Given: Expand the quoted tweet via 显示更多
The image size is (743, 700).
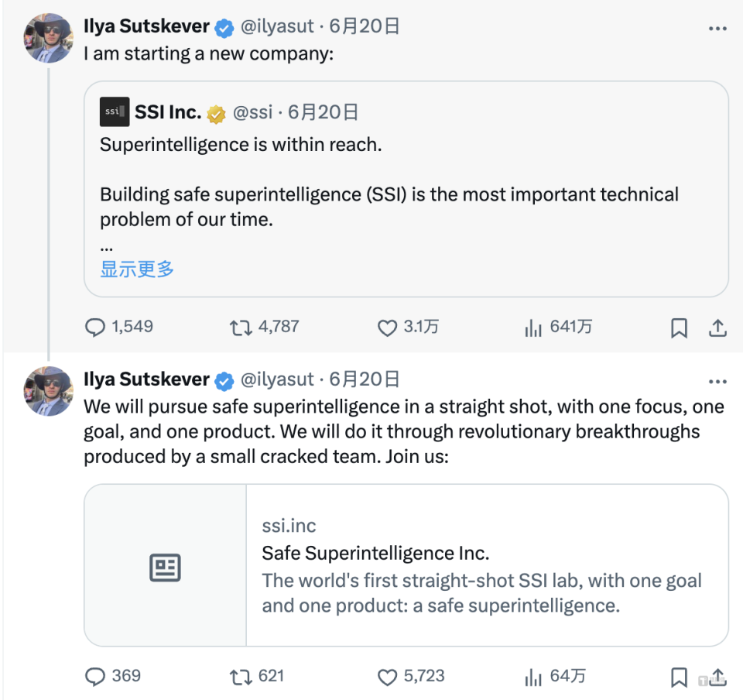Looking at the screenshot, I should [x=137, y=269].
